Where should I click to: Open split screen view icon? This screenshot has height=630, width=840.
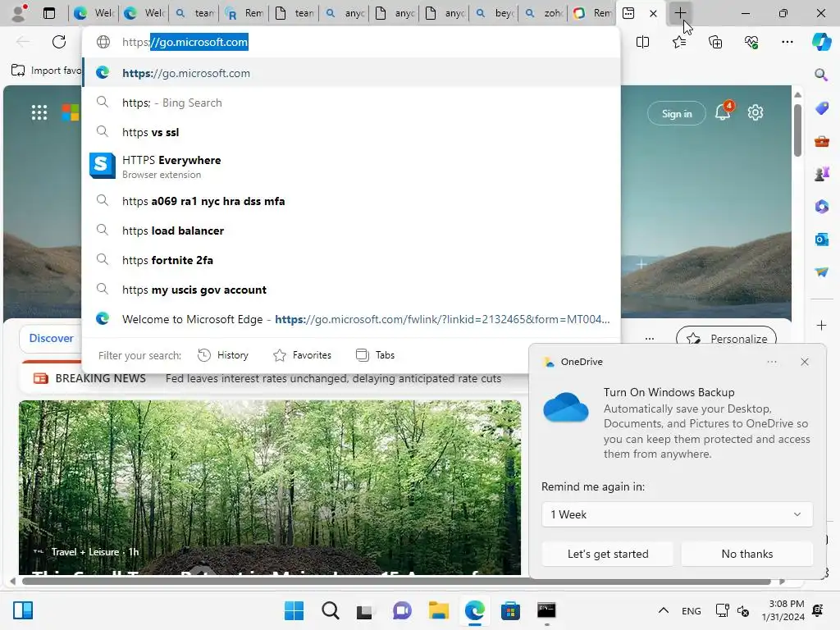coord(642,42)
